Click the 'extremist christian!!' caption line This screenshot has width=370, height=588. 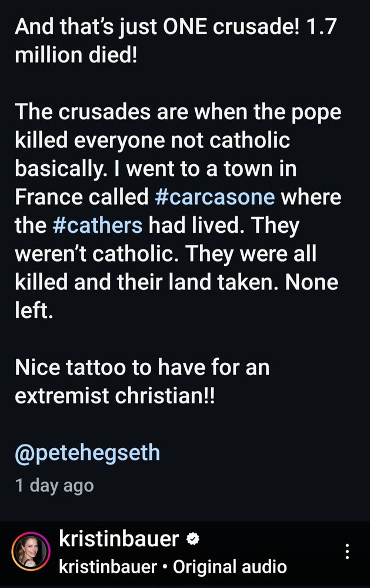pos(115,395)
